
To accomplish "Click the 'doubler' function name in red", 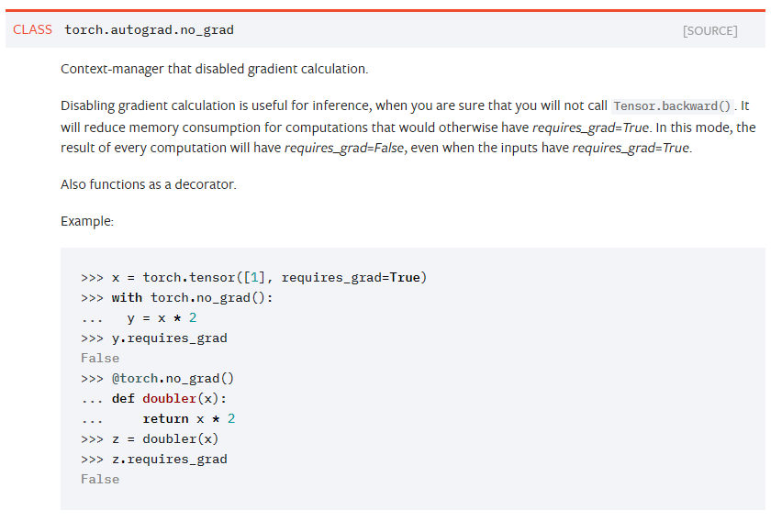I will 170,399.
